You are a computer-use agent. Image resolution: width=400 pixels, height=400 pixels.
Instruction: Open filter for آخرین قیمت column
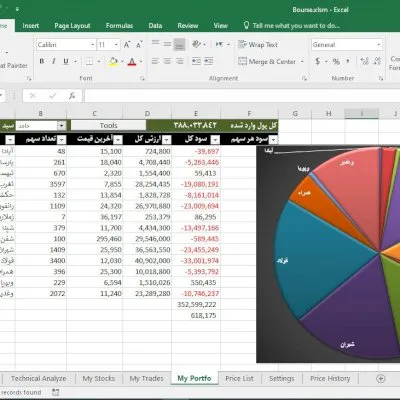[118, 140]
